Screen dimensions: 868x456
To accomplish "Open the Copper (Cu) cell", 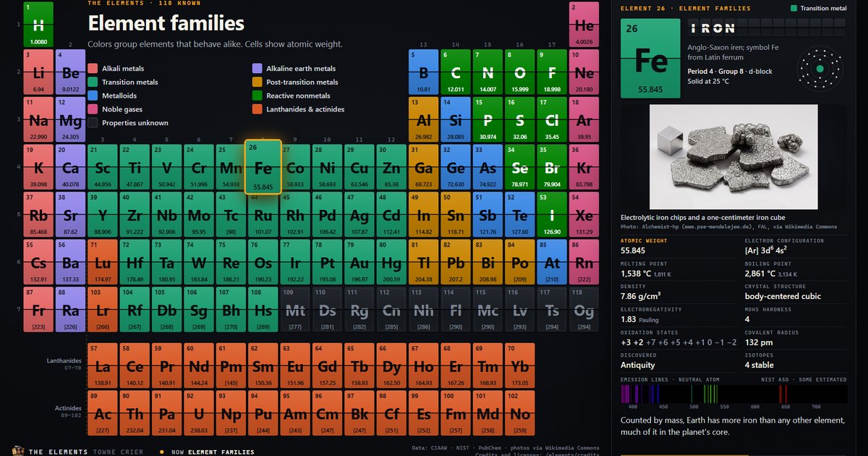I will (359, 167).
